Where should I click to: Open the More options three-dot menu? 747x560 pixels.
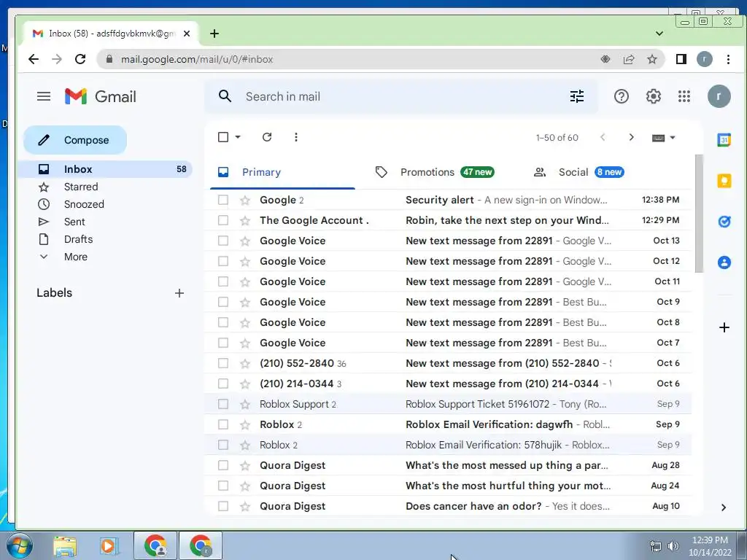(x=296, y=137)
